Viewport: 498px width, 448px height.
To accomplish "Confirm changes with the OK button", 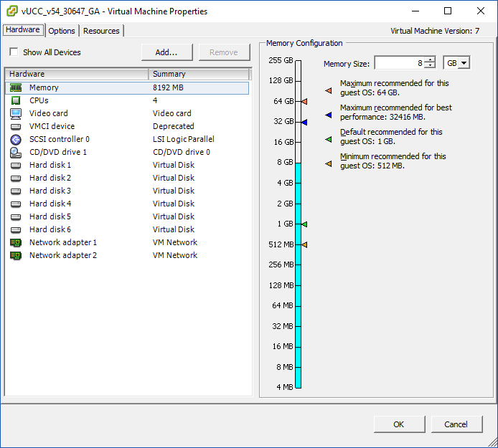I will click(x=399, y=424).
